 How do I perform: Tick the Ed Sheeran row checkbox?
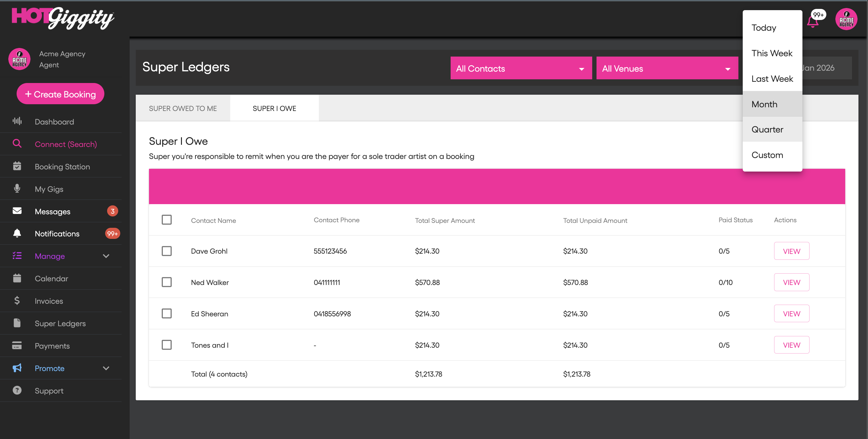pyautogui.click(x=167, y=314)
